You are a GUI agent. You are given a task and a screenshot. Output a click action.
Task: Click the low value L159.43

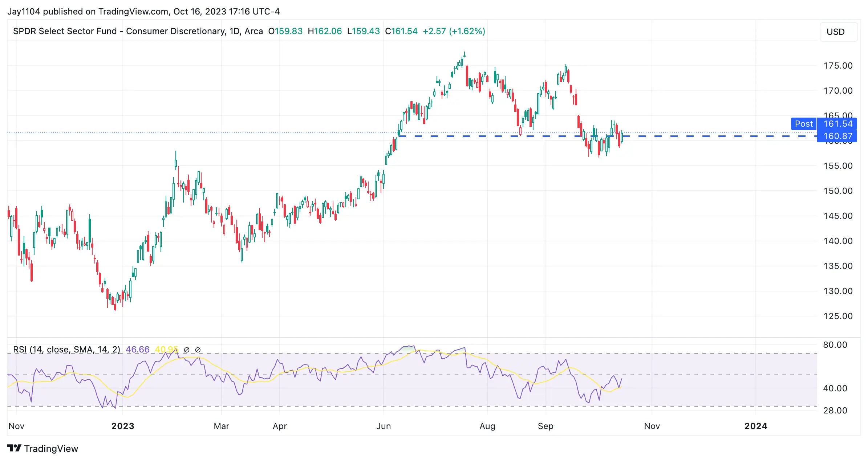[x=363, y=31]
